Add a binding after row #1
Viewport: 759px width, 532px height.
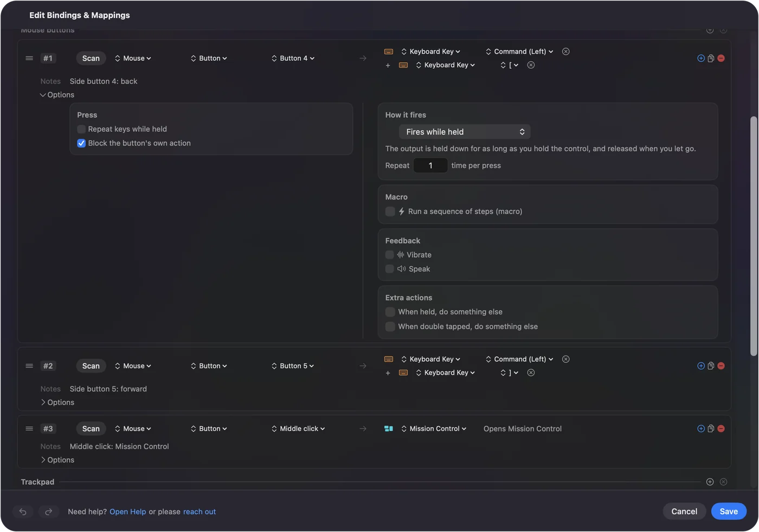(x=701, y=58)
